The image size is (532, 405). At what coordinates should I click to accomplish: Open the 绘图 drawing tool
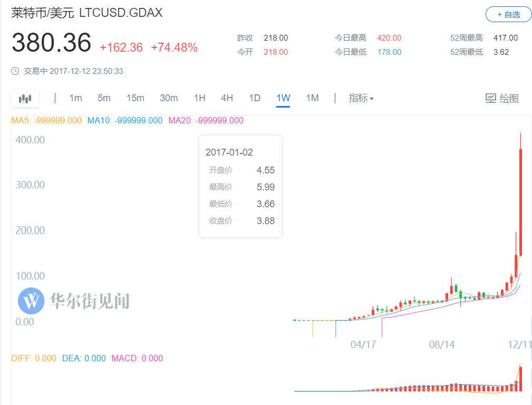[502, 99]
